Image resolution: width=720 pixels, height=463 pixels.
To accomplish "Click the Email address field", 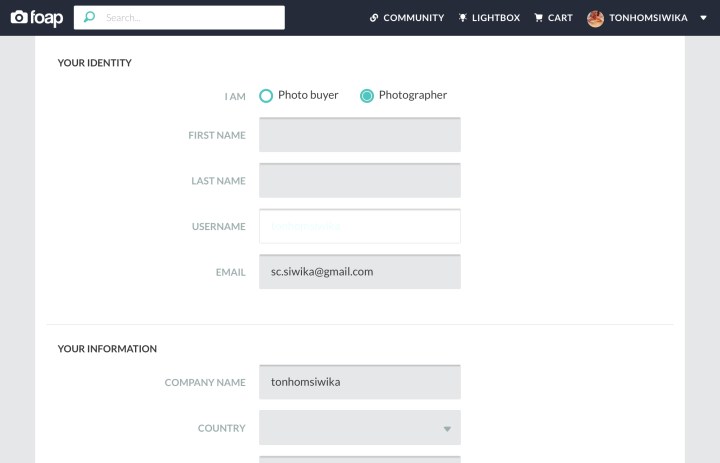I will [x=360, y=272].
